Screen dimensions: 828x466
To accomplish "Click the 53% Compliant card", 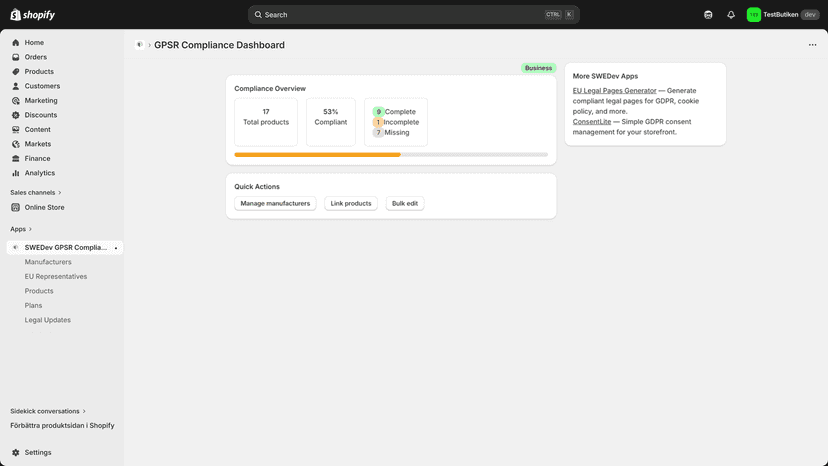I will 331,122.
